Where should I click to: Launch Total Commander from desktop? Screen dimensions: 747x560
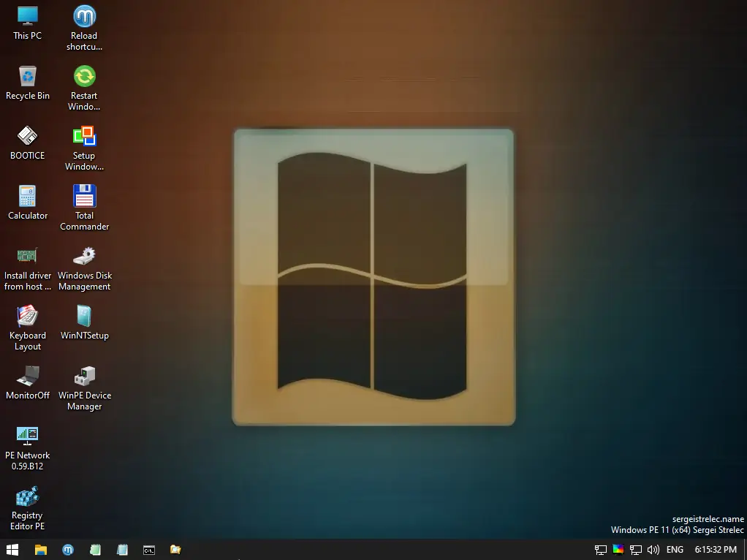click(84, 208)
